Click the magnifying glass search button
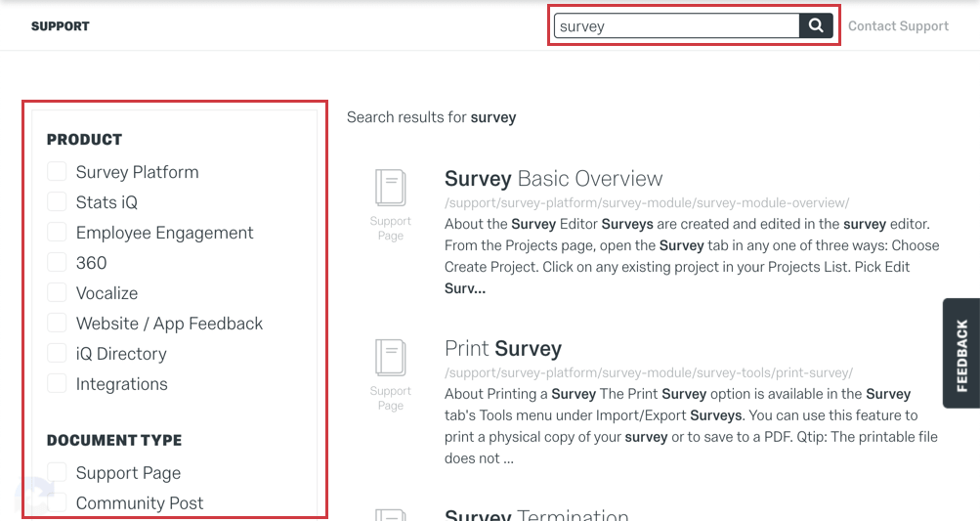980x521 pixels. click(x=816, y=25)
